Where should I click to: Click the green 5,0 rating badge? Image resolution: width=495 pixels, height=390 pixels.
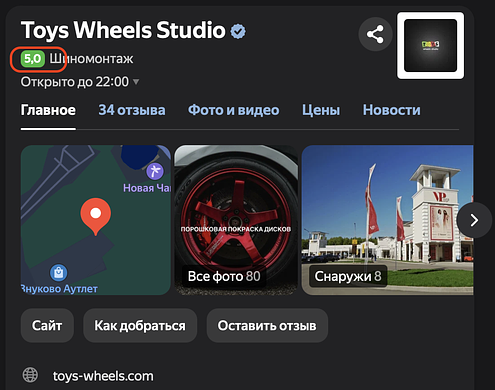(33, 59)
